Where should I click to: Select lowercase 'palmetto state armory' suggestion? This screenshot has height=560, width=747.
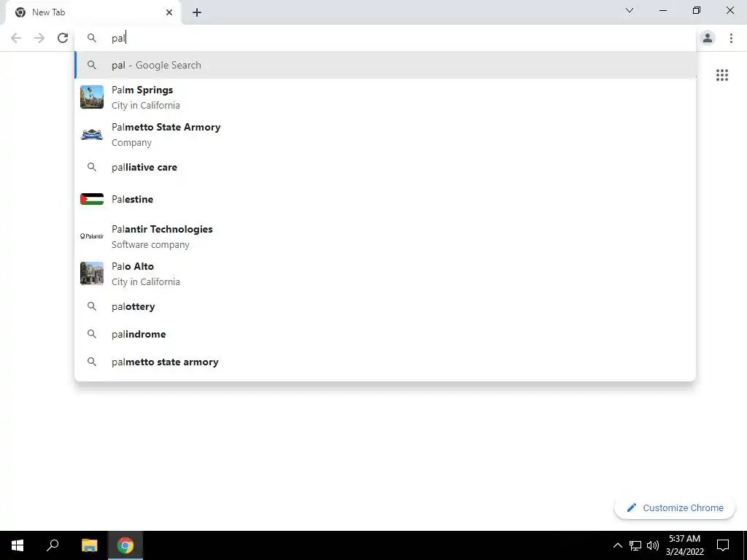[x=385, y=362]
